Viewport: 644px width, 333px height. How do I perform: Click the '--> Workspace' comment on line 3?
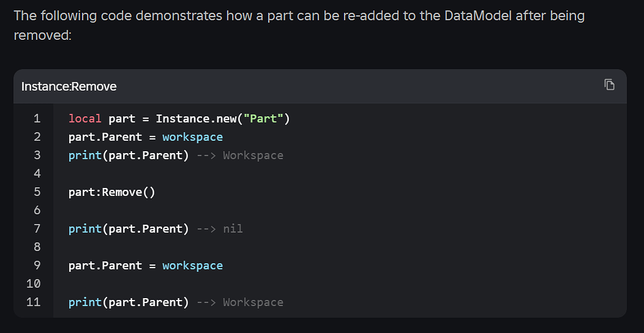point(240,155)
